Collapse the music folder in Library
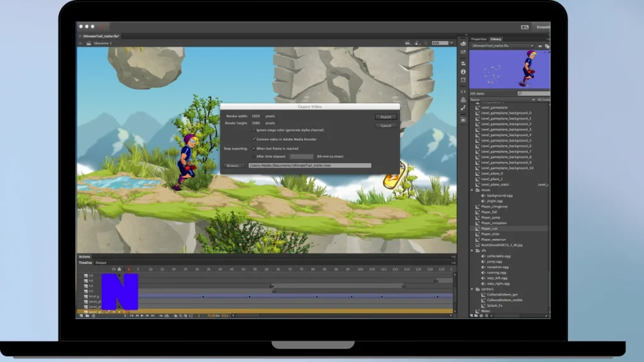 pyautogui.click(x=472, y=190)
